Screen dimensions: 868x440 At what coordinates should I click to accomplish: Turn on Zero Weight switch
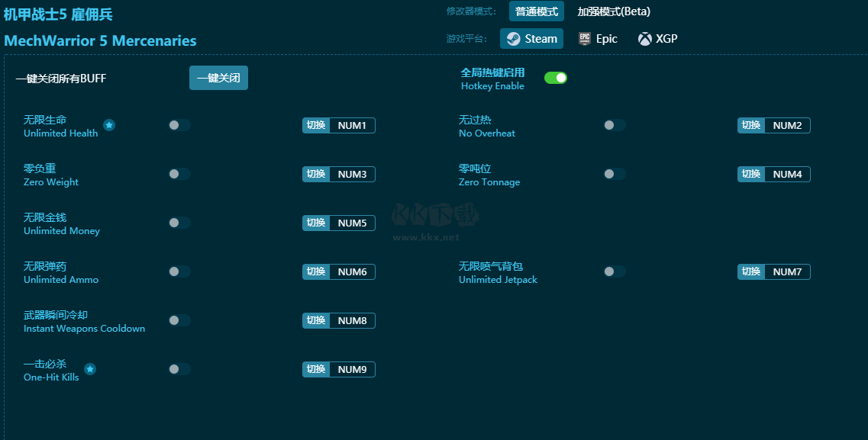[179, 174]
